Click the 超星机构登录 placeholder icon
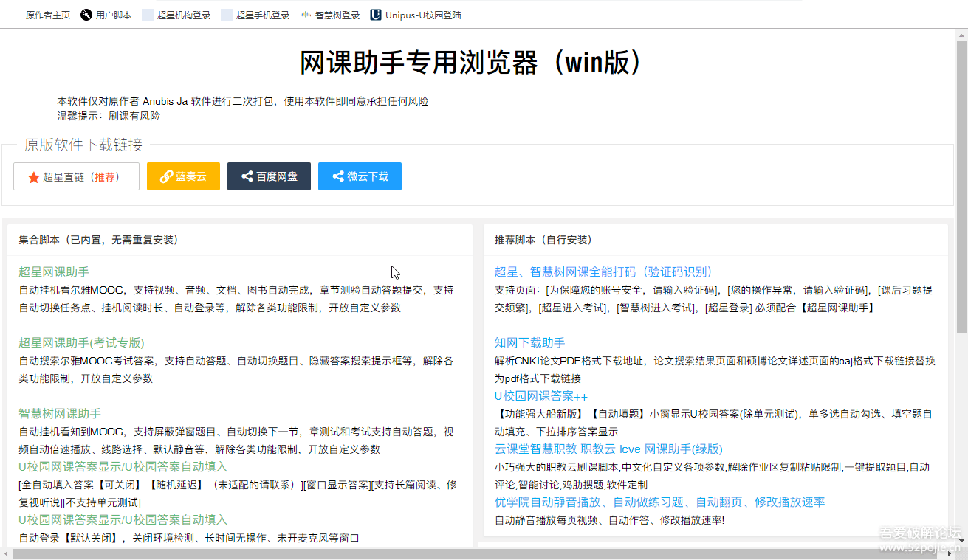Image resolution: width=968 pixels, height=560 pixels. pos(148,13)
